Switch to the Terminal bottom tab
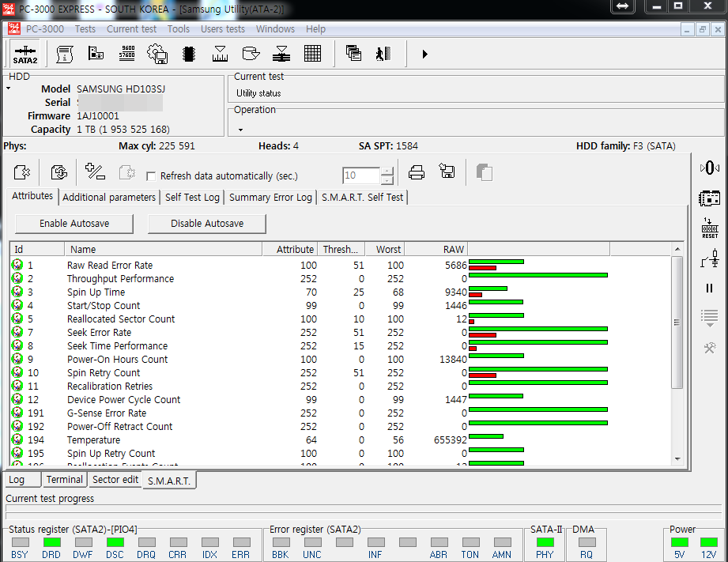This screenshot has width=728, height=562. [65, 480]
